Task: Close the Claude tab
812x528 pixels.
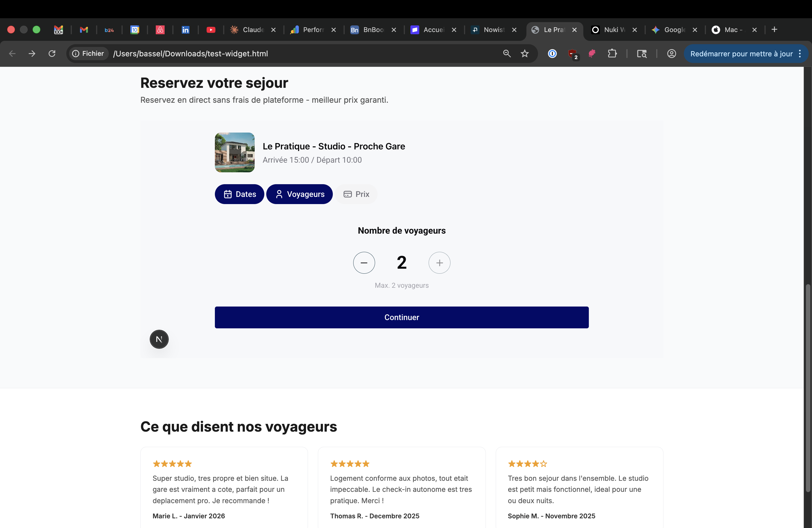Action: tap(273, 30)
